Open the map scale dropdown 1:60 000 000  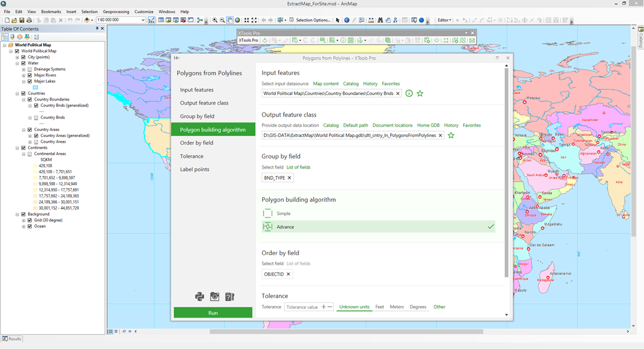pyautogui.click(x=143, y=20)
